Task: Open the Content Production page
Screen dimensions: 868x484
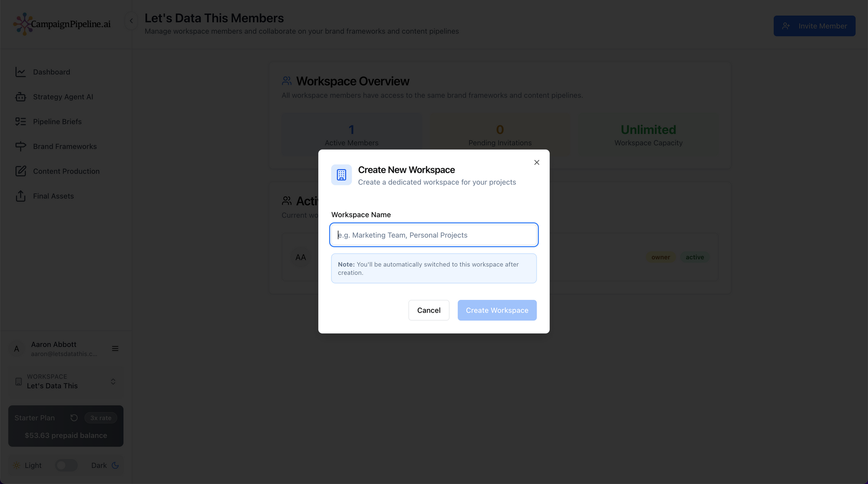Action: click(x=66, y=171)
